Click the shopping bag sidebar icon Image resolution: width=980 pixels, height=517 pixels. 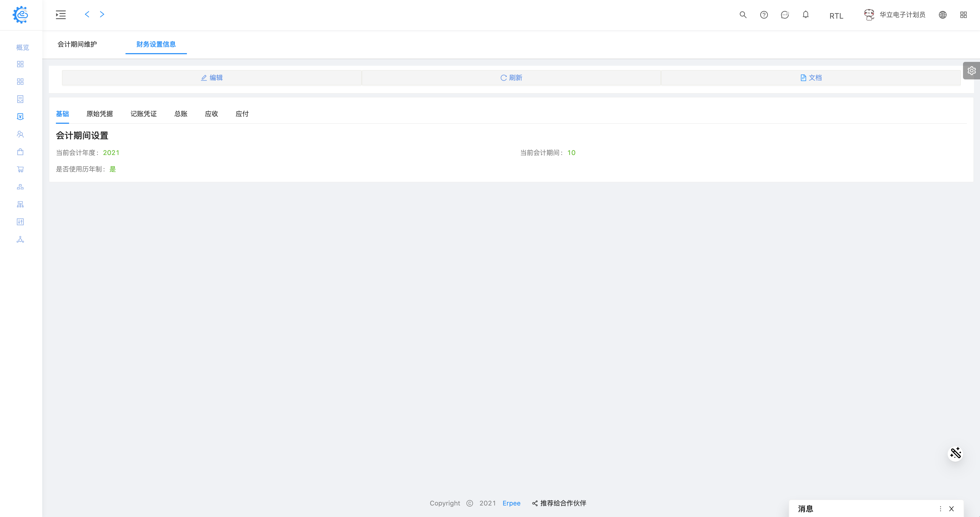click(x=20, y=152)
